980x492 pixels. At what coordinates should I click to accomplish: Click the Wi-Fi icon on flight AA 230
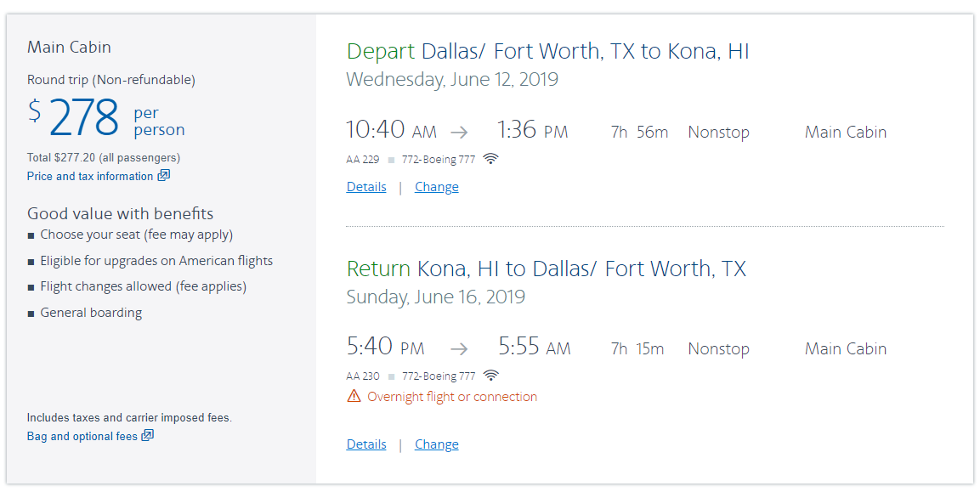point(490,376)
